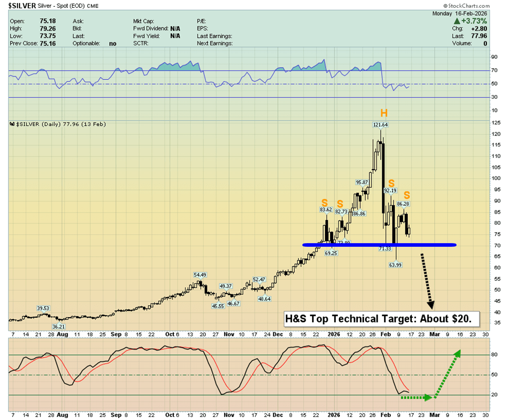The height and width of the screenshot is (420, 509).
Task: Click the 95.87 price label
Action: coord(362,182)
